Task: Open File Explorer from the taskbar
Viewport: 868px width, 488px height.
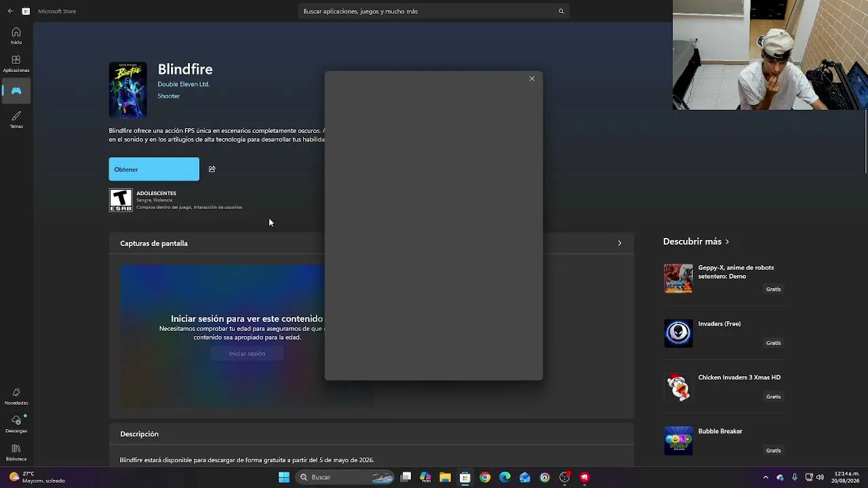Action: point(445,477)
